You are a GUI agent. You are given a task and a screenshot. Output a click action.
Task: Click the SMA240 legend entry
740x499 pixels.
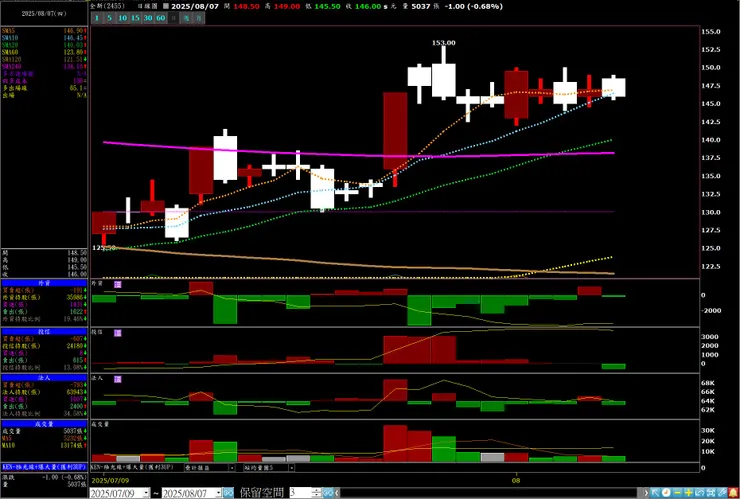[44, 67]
